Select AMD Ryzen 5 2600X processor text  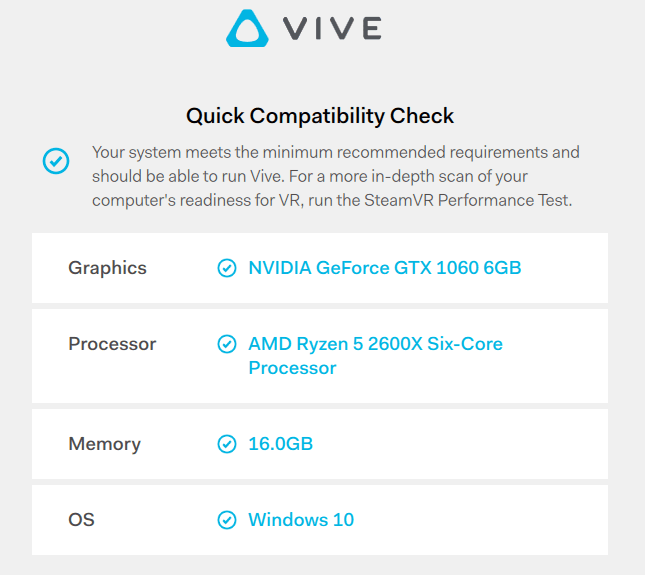375,356
